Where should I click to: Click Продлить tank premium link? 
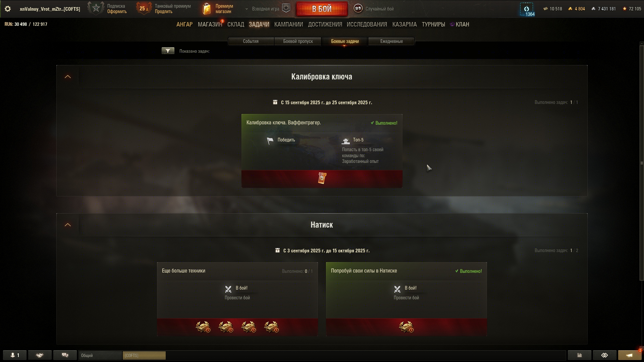(164, 12)
